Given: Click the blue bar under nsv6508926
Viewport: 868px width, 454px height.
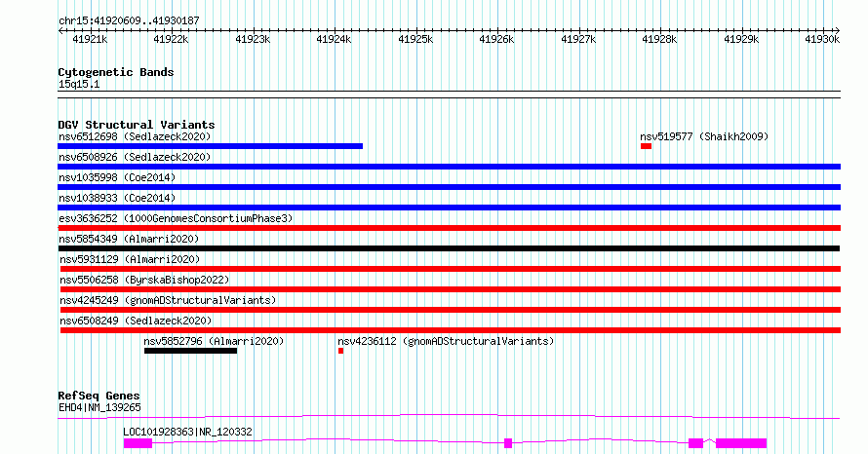Looking at the screenshot, I should tap(449, 167).
